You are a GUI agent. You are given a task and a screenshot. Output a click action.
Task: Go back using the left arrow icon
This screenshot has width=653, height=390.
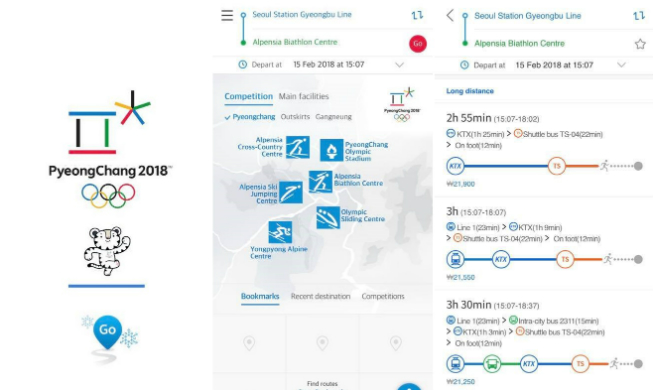click(450, 15)
